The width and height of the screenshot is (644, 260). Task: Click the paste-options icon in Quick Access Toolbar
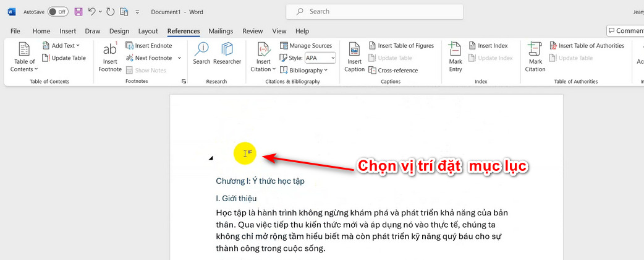124,12
